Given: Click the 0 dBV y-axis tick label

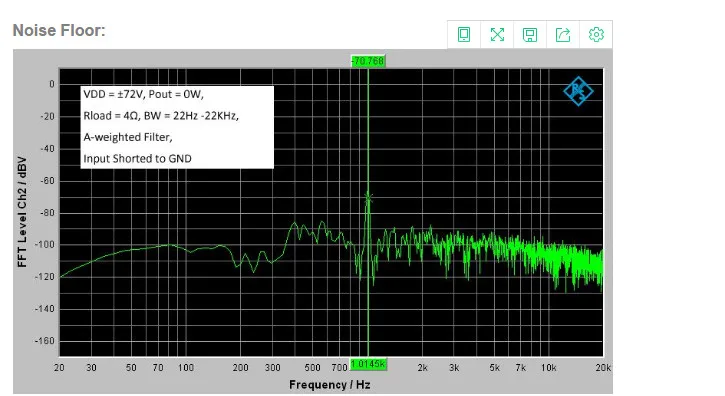Looking at the screenshot, I should click(52, 84).
